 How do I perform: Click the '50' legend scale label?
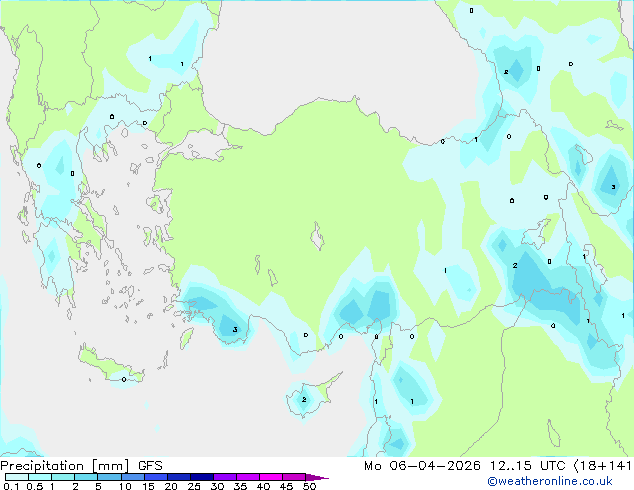(309, 486)
